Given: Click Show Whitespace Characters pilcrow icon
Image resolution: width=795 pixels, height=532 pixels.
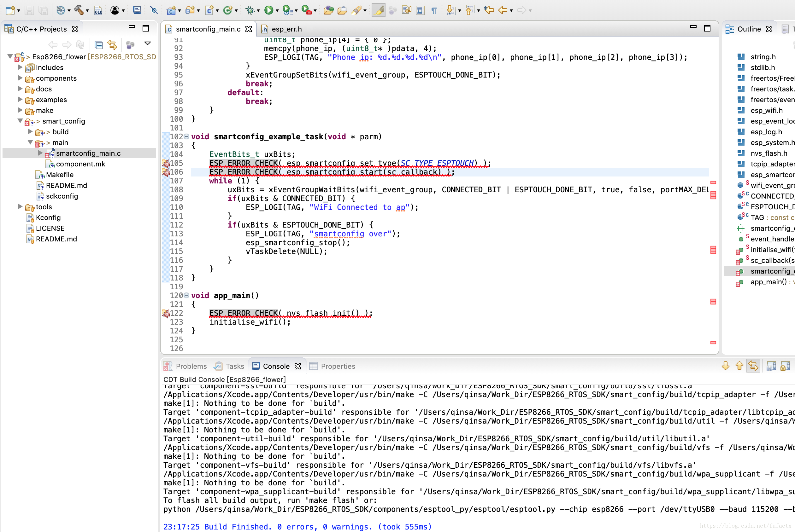Looking at the screenshot, I should [x=434, y=10].
